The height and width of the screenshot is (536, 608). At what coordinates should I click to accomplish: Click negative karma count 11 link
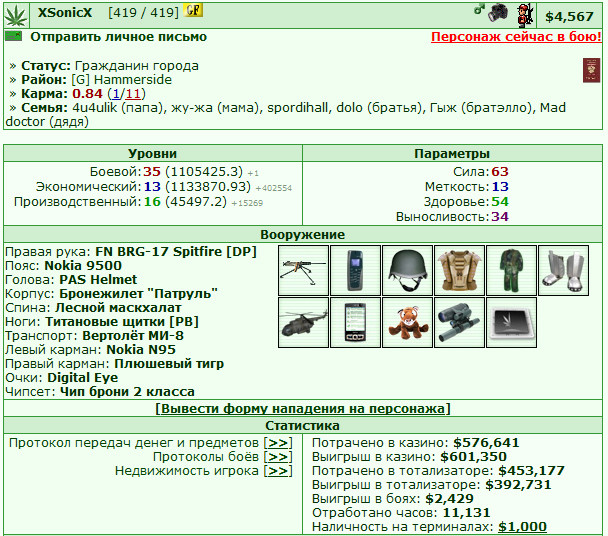click(x=133, y=93)
